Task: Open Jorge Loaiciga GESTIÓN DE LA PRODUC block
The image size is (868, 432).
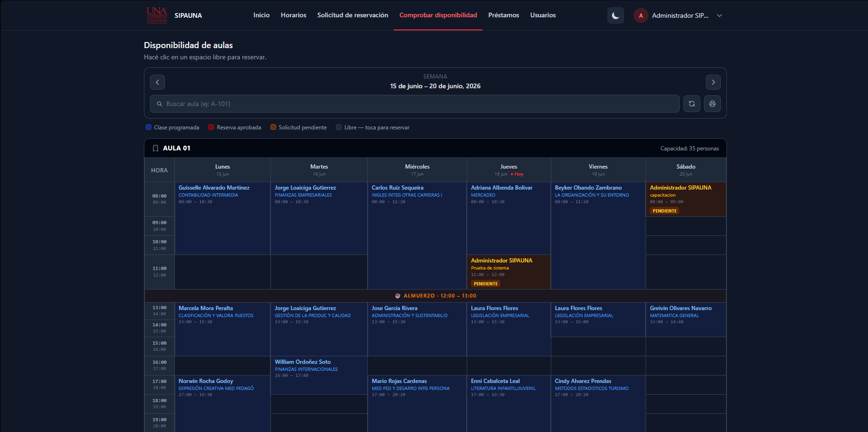Action: pos(319,329)
